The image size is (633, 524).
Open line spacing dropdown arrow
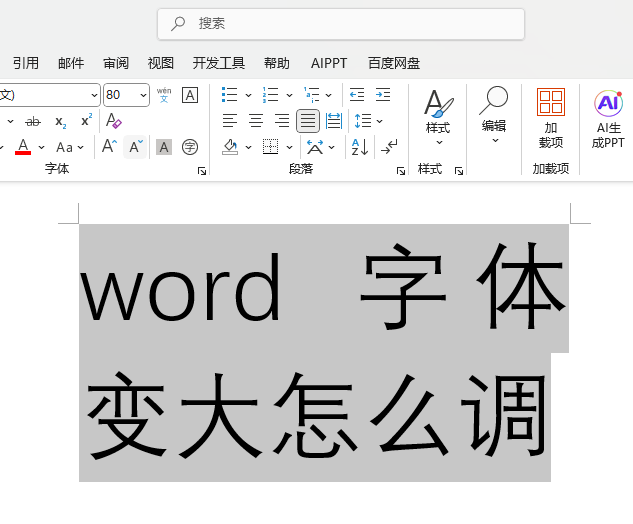379,121
